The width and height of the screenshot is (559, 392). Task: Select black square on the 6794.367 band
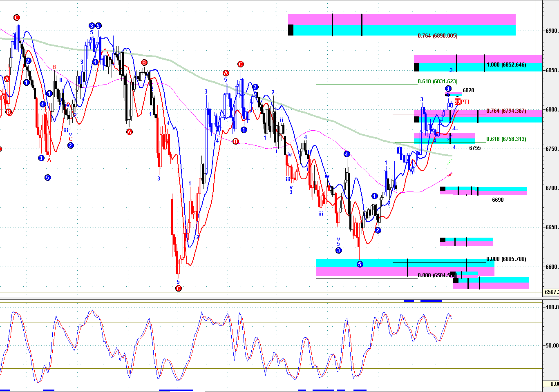[x=416, y=119]
